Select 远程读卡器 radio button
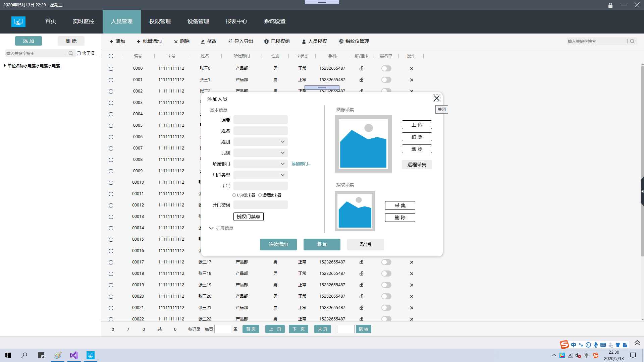 [x=260, y=195]
